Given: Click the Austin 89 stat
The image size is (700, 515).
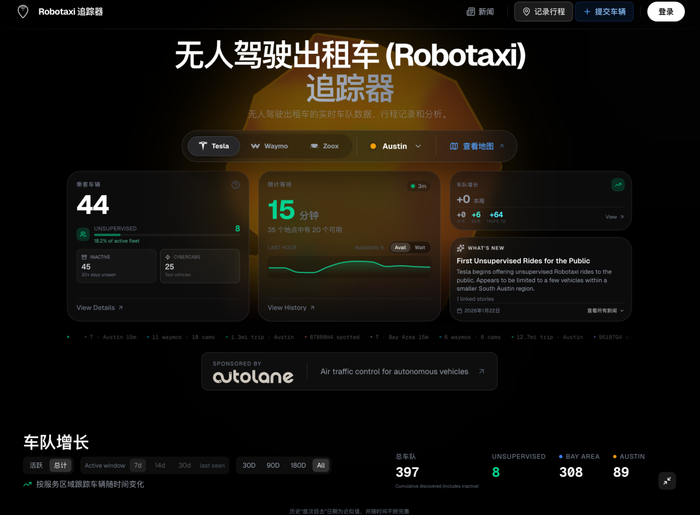Looking at the screenshot, I should click(629, 466).
